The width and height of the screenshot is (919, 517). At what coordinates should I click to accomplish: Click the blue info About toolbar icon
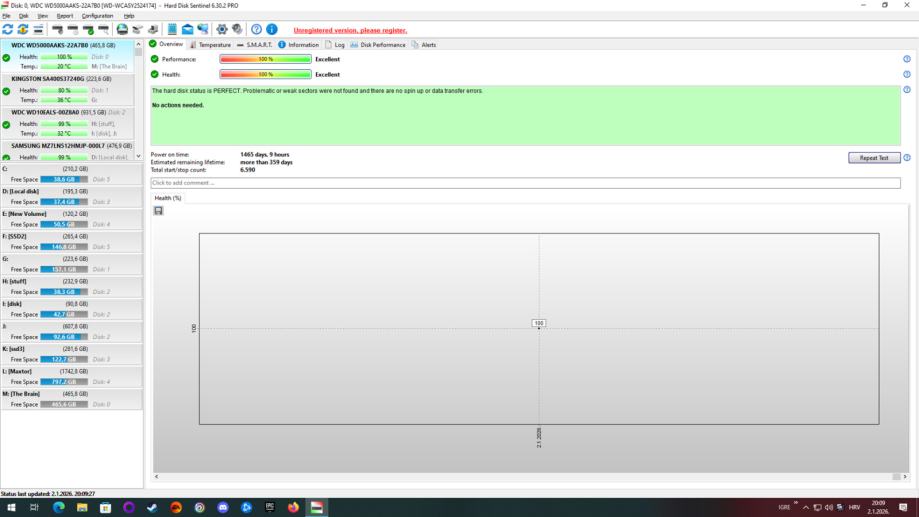pyautogui.click(x=272, y=29)
